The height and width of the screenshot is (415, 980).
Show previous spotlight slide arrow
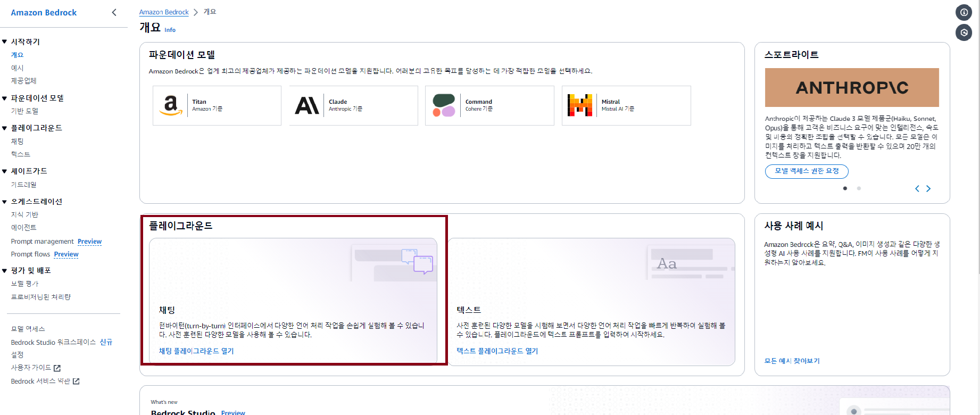[x=917, y=188]
